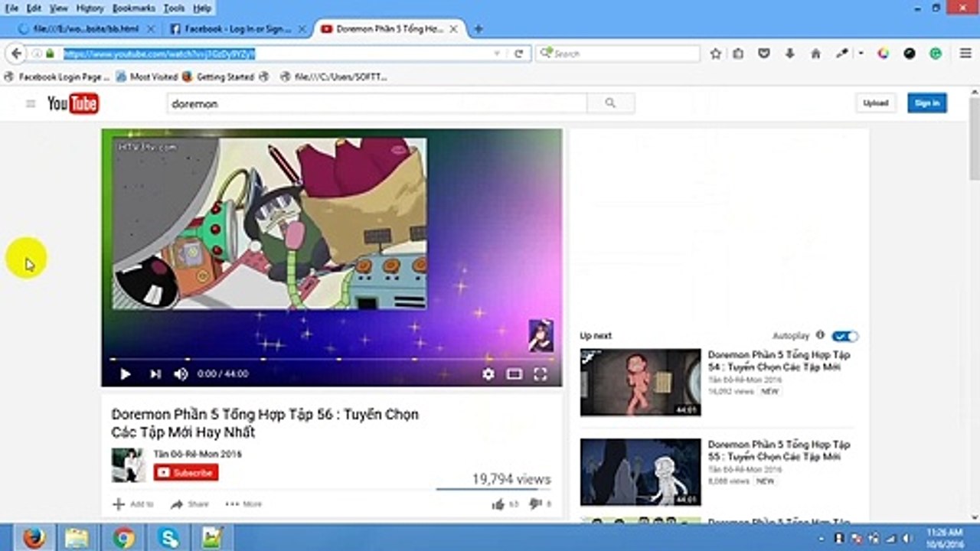
Task: Open Skype from the taskbar
Action: coord(168,538)
